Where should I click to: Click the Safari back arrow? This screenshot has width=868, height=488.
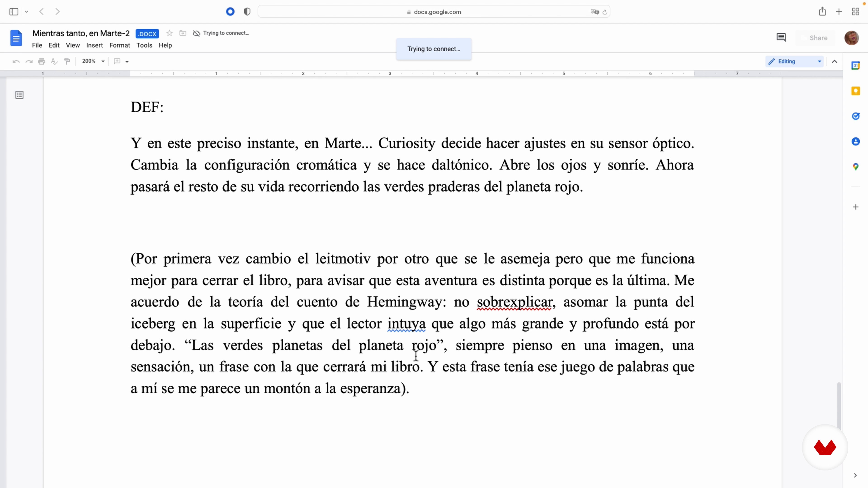41,12
